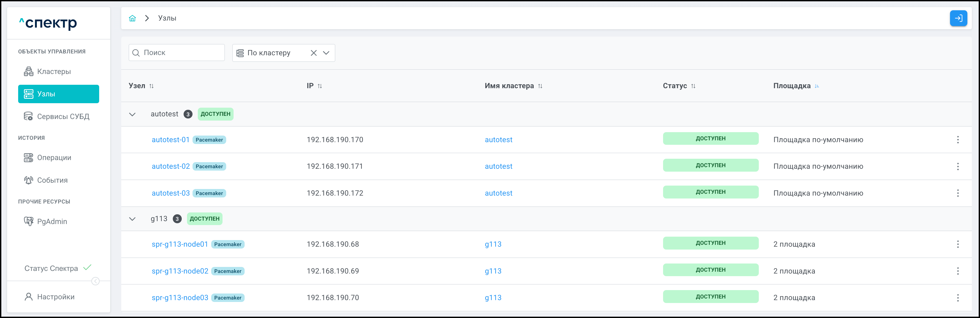Screen dimensions: 980x318
Task: Open g113 cluster link for spr-g113-node01
Action: [493, 245]
